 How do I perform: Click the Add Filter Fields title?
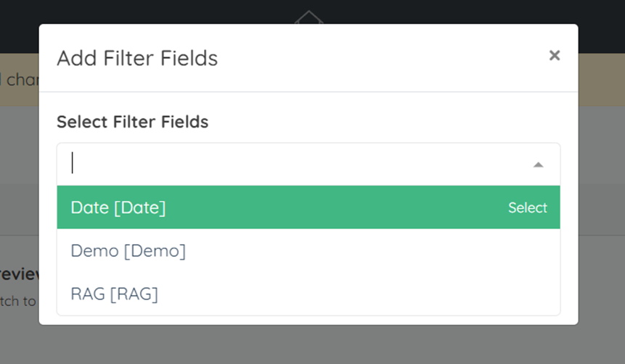137,58
